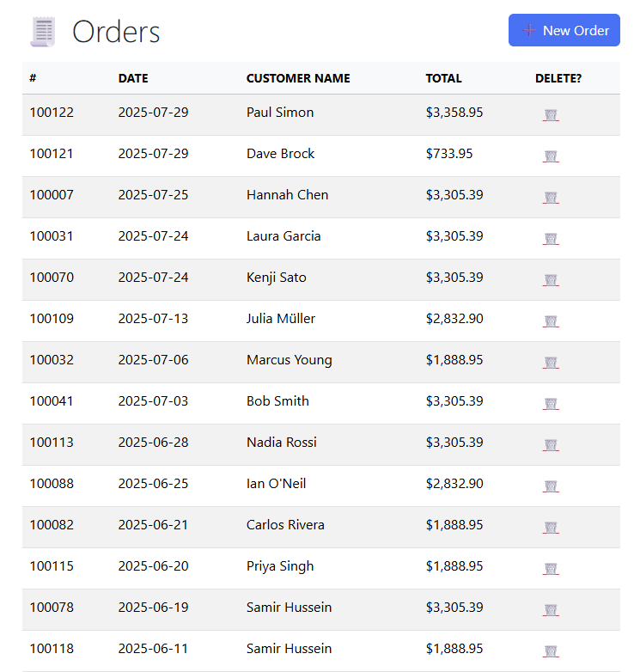Click the New Order button

point(564,30)
